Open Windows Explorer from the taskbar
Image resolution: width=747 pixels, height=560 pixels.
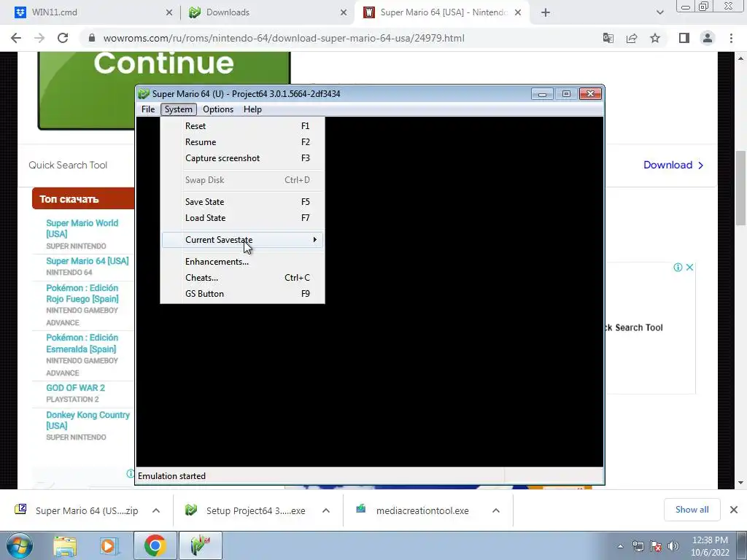click(x=64, y=545)
